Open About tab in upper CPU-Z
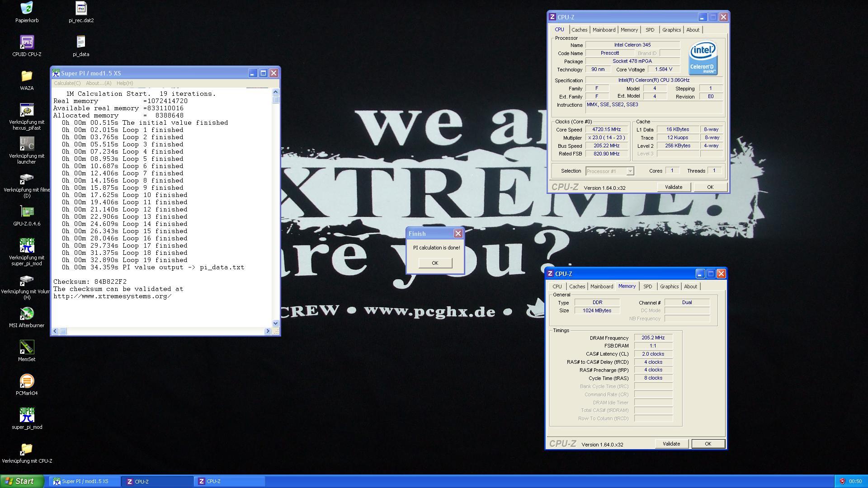Image resolution: width=868 pixels, height=488 pixels. tap(693, 30)
